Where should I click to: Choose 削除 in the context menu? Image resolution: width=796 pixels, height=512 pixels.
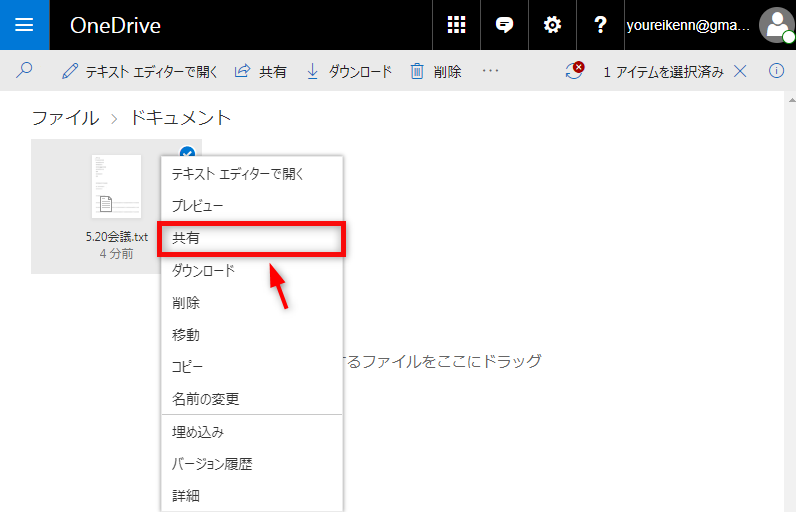point(252,302)
